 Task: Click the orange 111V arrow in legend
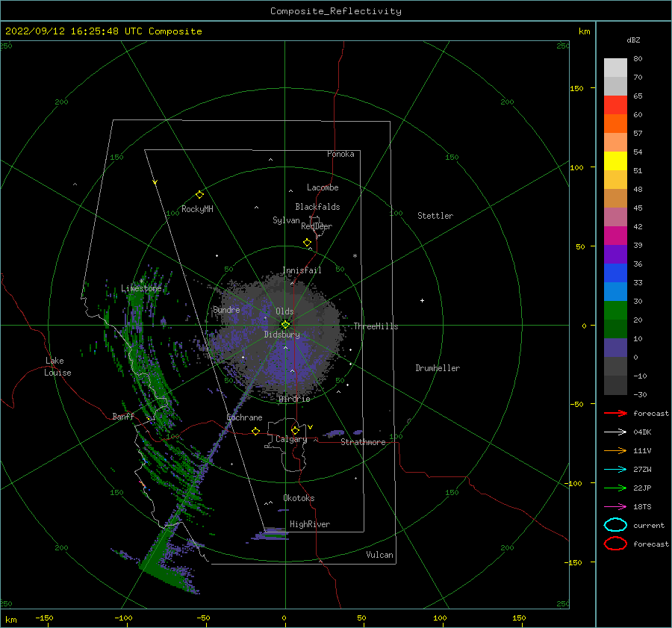(615, 450)
